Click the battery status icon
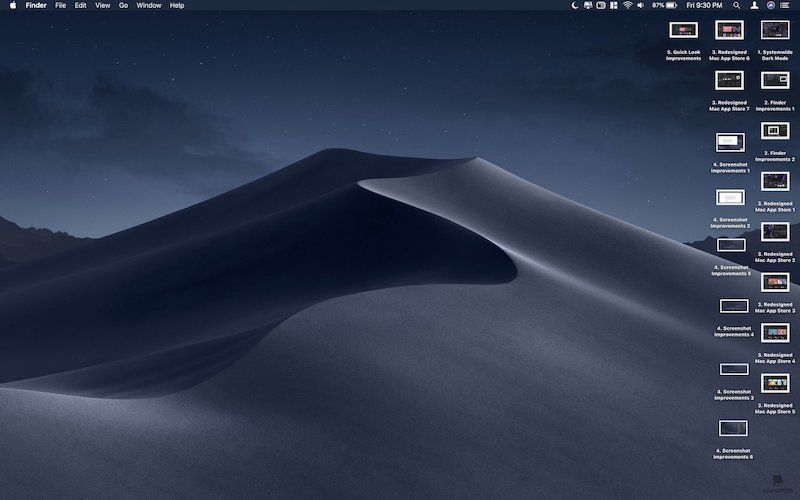Screen dimensions: 800x500 pos(672,5)
